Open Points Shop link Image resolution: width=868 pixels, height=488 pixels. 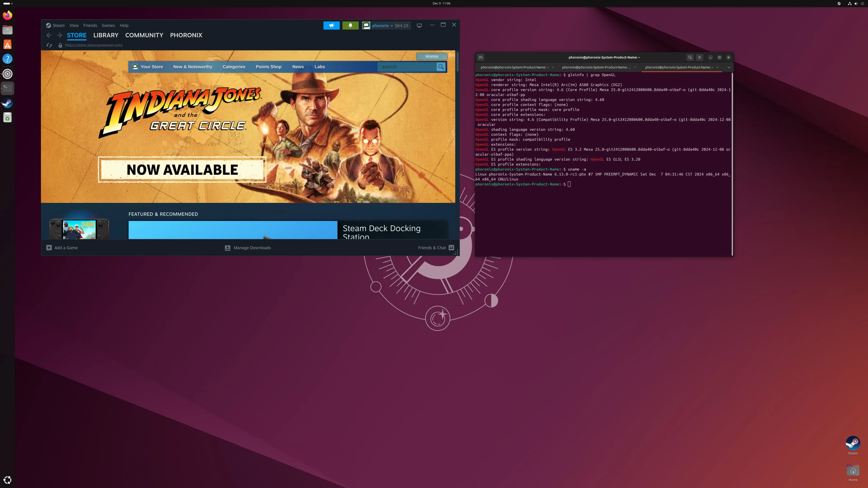(x=269, y=67)
